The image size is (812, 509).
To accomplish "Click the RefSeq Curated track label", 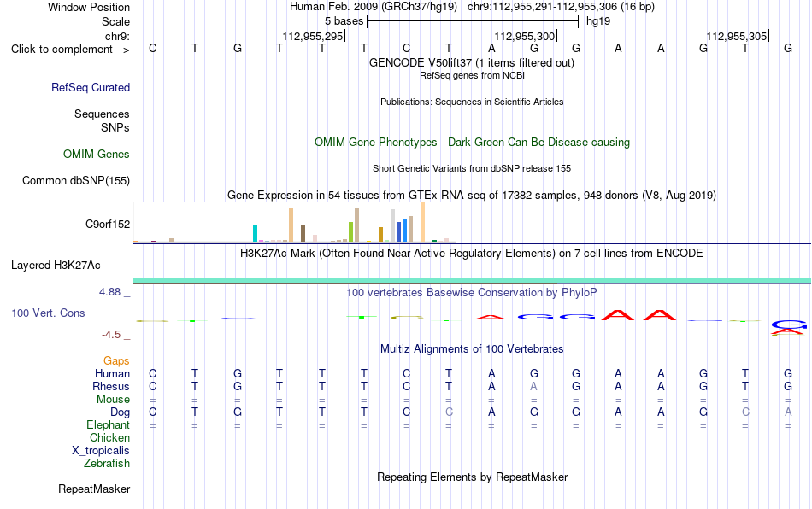I will tap(90, 87).
